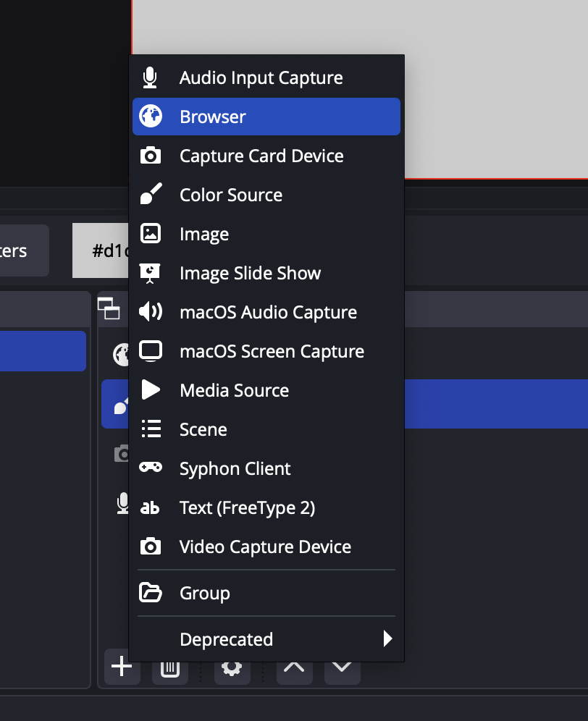Click the camera icon for Capture Card Device
Image resolution: width=588 pixels, height=721 pixels.
[150, 156]
